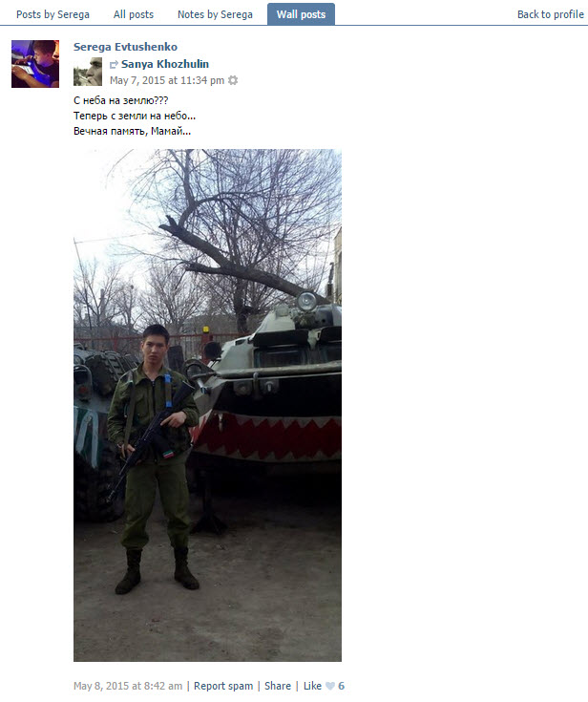The width and height of the screenshot is (588, 702).
Task: Open the attached photo of the soldier
Action: (x=208, y=405)
